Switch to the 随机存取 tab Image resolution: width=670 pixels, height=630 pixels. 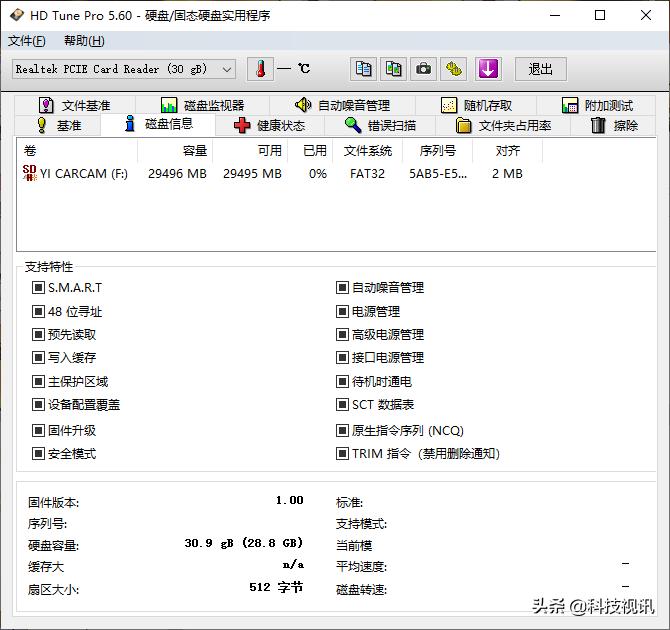pos(476,105)
